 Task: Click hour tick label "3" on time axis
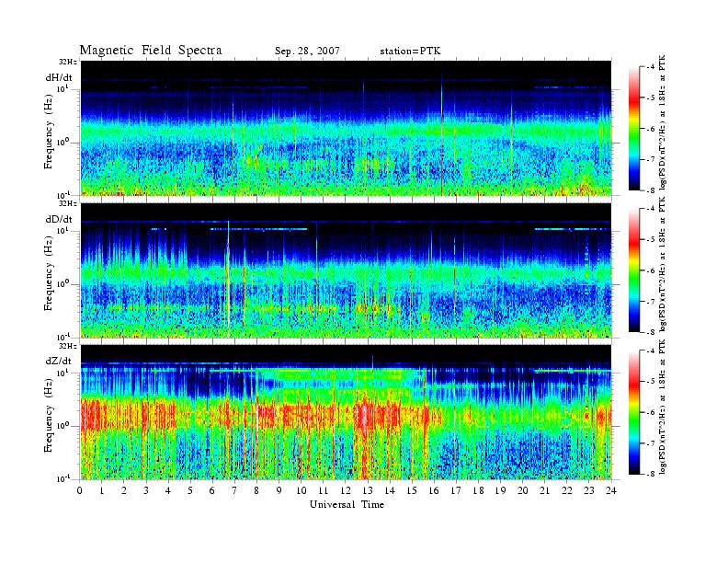point(146,490)
